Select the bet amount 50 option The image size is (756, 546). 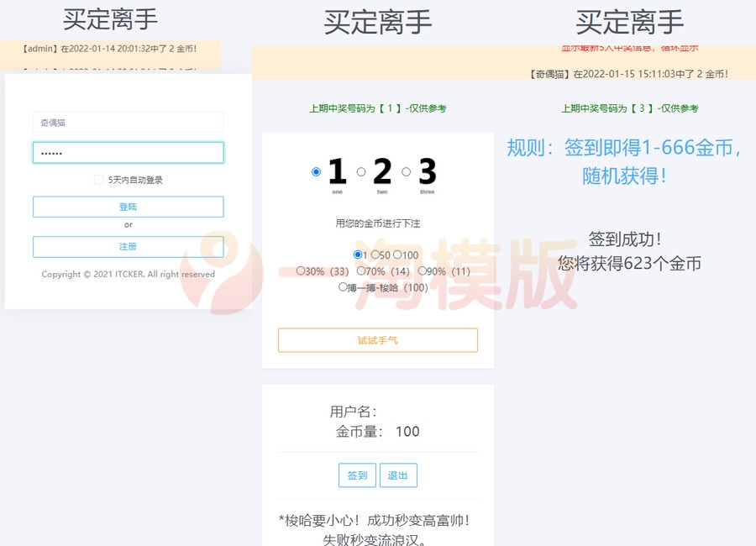(375, 254)
